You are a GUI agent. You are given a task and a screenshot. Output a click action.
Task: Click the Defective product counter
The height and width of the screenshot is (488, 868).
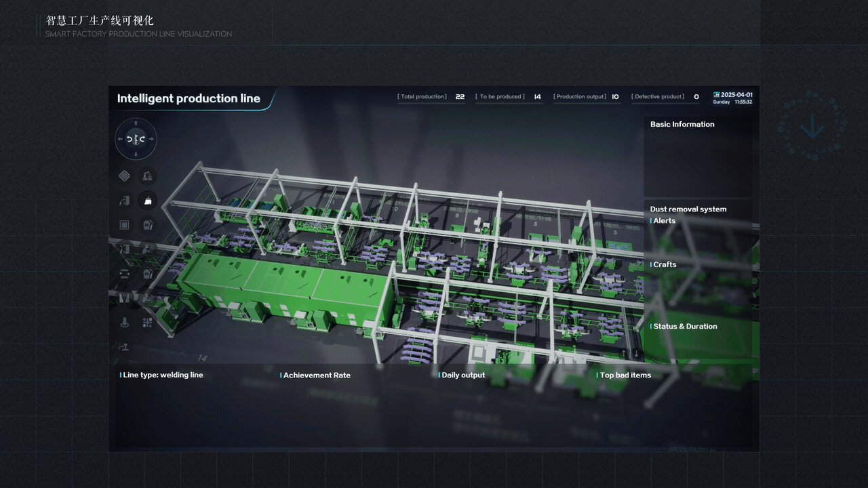tap(665, 97)
